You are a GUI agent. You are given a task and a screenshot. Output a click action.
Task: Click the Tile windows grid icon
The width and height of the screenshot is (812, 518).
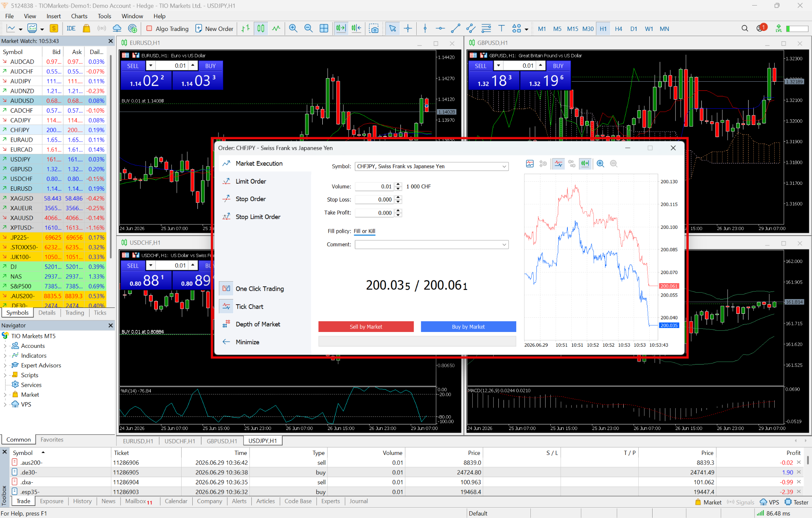pos(324,29)
